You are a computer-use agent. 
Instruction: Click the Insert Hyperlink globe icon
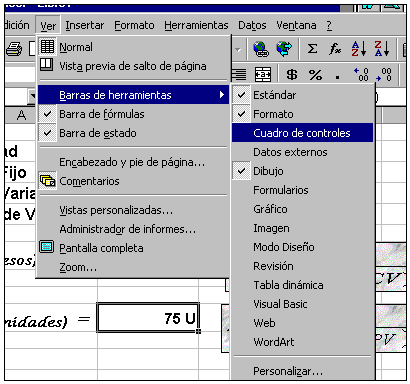coord(261,49)
